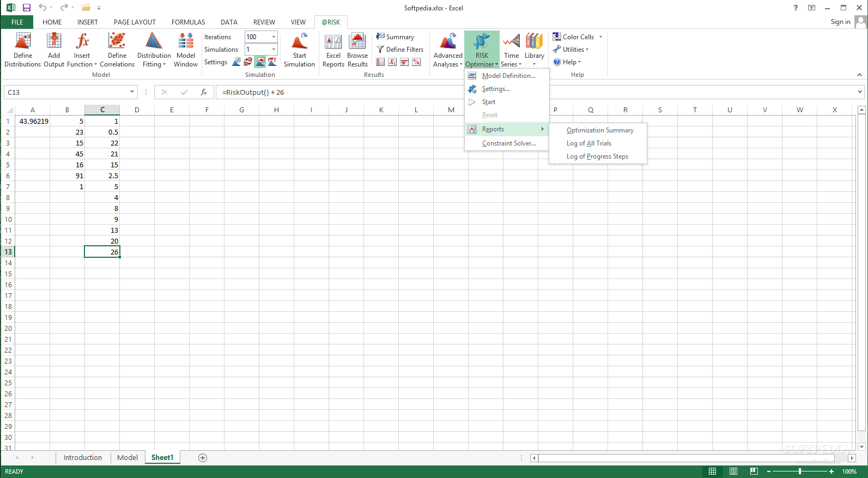Screen dimensions: 868x478
Task: Undo the last action
Action: 42,8
